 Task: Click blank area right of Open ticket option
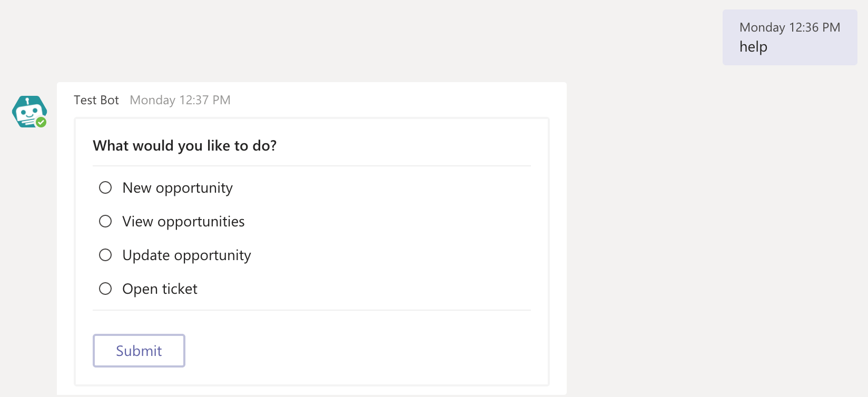pyautogui.click(x=369, y=289)
